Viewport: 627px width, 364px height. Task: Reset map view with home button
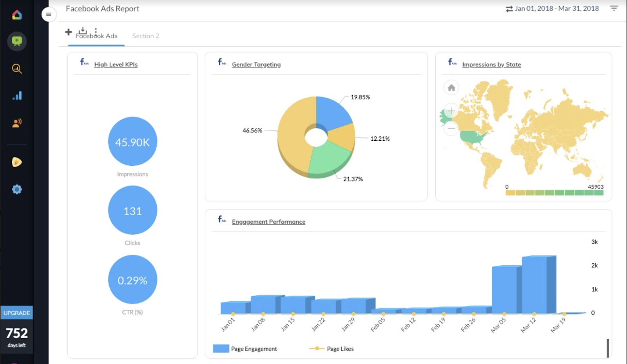(x=451, y=88)
